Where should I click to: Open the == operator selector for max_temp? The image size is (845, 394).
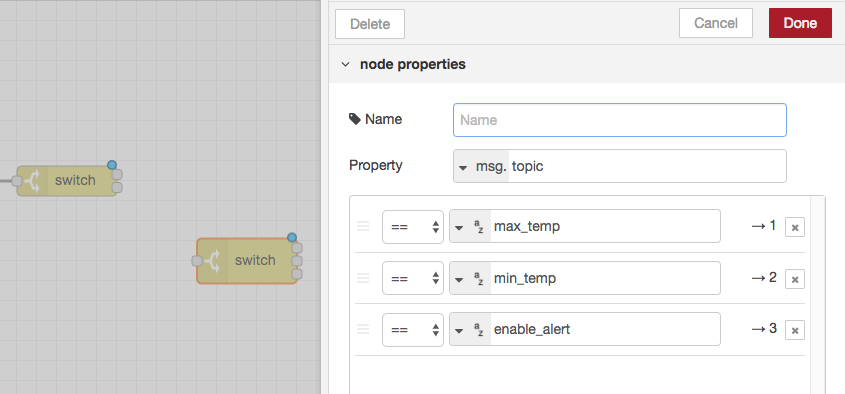[x=413, y=227]
